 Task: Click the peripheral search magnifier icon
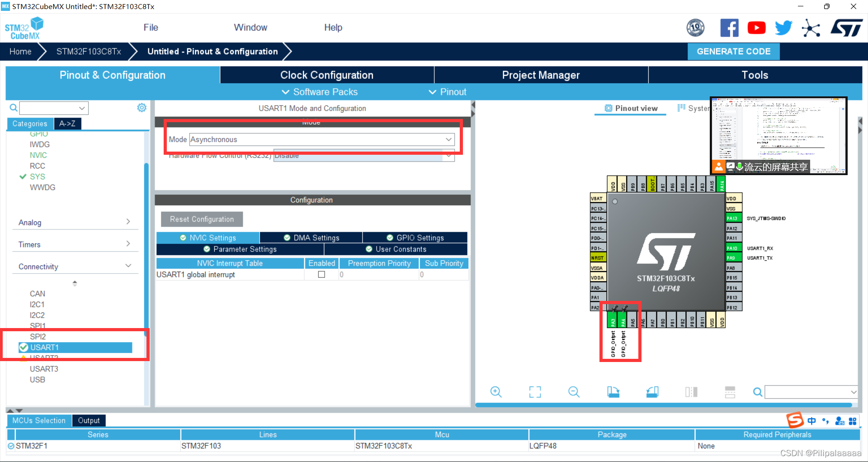click(x=14, y=108)
